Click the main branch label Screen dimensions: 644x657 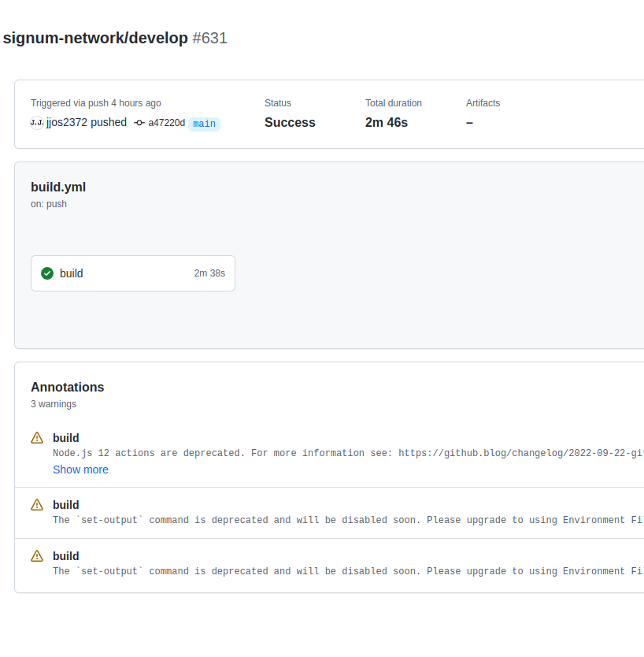click(x=204, y=124)
